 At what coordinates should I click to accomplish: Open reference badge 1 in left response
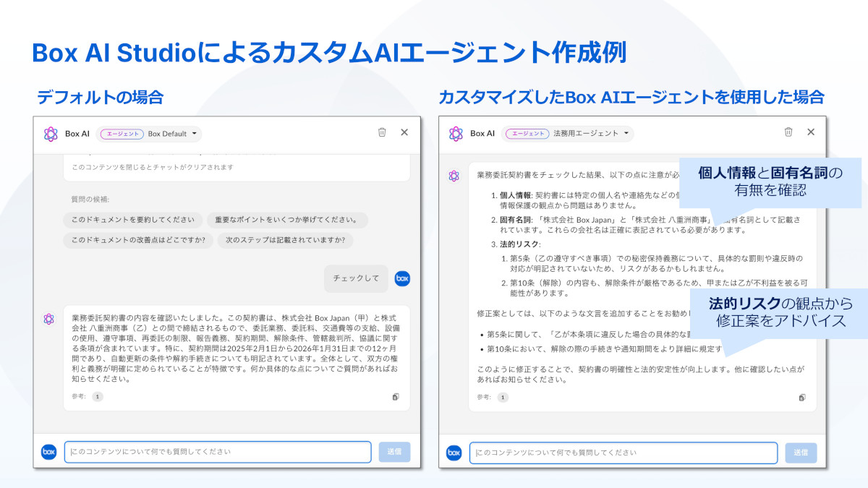(98, 396)
